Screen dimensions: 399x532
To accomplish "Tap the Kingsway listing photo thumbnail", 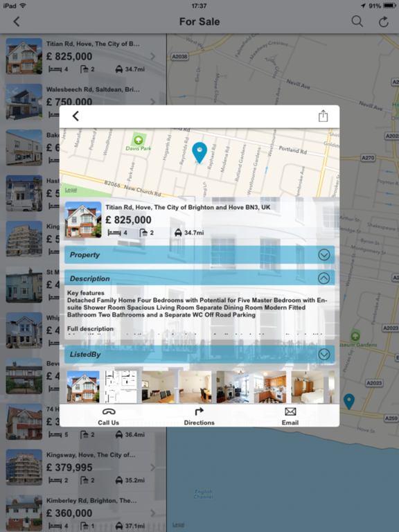I will 24,467.
